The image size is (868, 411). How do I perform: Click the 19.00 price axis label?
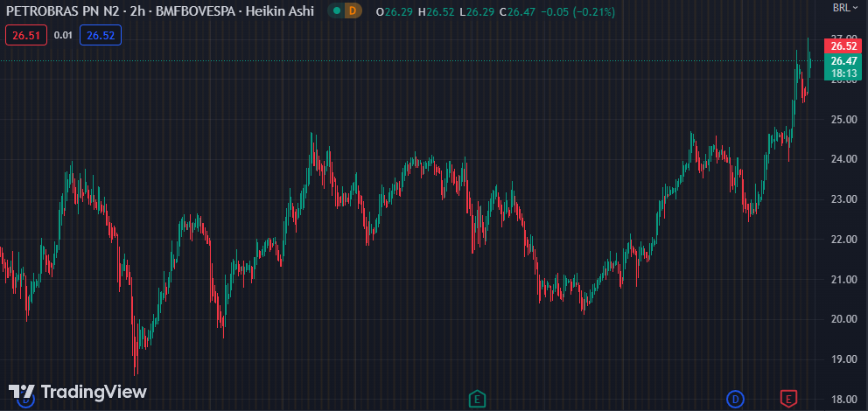843,359
